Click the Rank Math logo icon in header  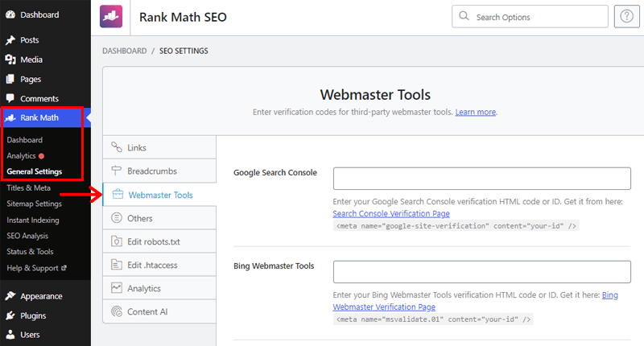click(111, 16)
